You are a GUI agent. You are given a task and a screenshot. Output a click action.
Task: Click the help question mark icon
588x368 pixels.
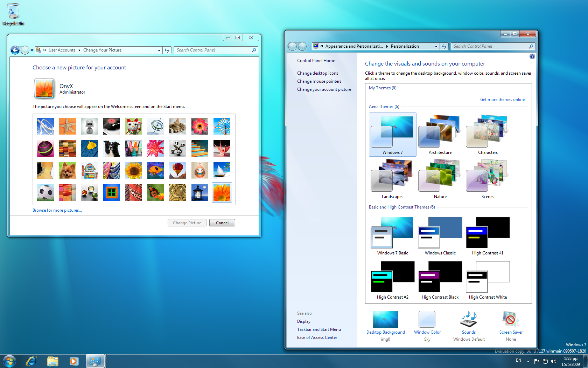pyautogui.click(x=532, y=56)
